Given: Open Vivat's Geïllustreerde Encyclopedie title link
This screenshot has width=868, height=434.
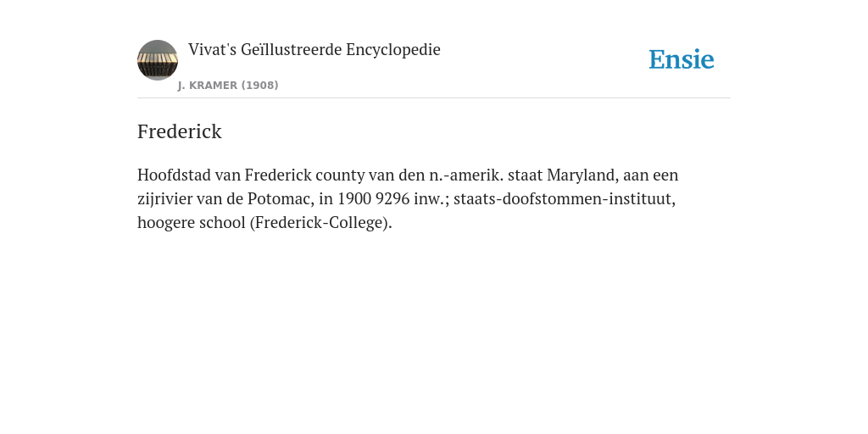Looking at the screenshot, I should [314, 50].
